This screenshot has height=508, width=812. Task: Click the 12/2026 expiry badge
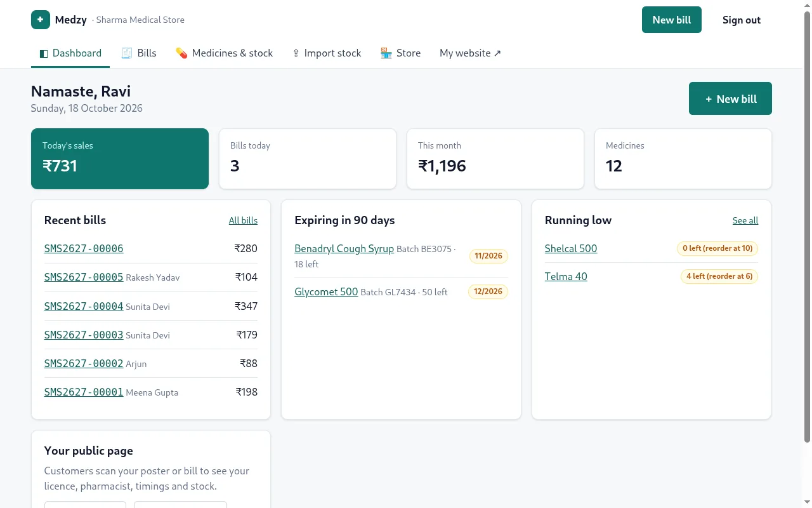point(488,291)
